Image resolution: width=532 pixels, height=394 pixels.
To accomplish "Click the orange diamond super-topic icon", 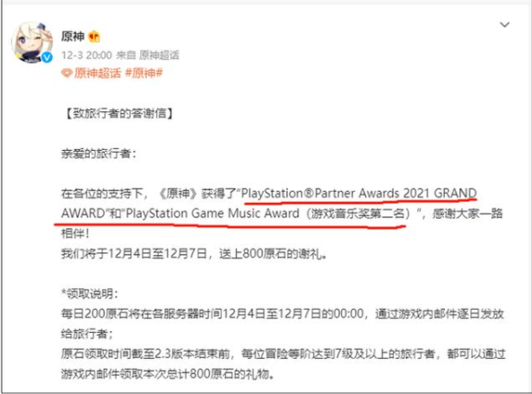I will pyautogui.click(x=66, y=73).
